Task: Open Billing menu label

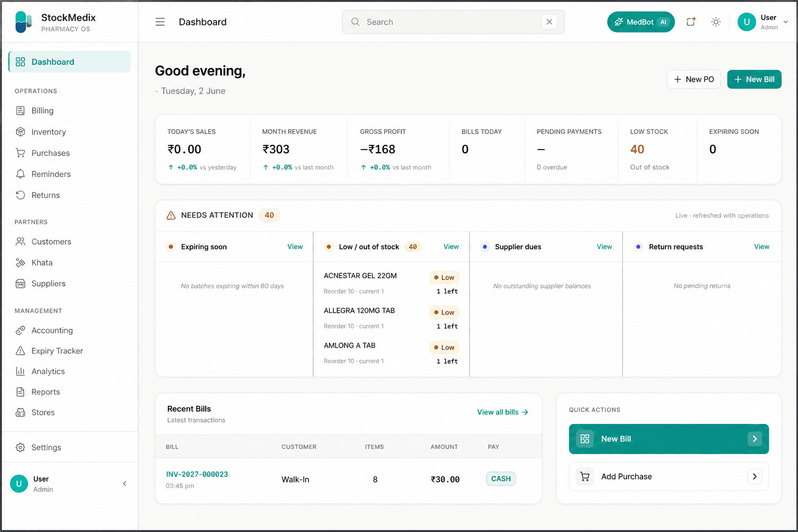Action: [43, 111]
